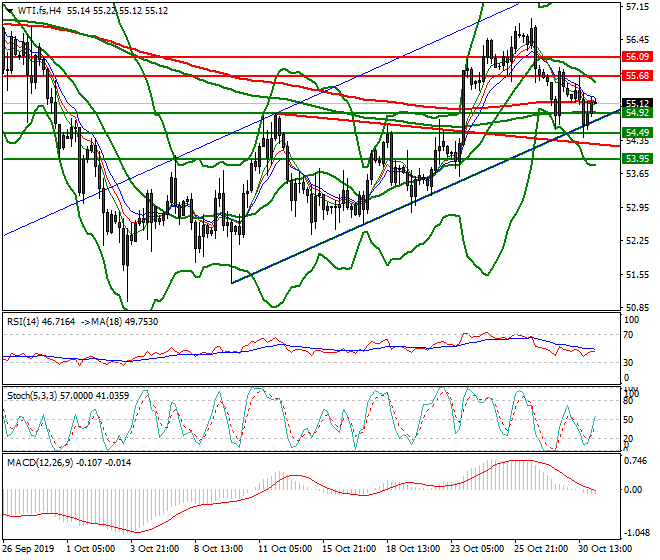Select the 55.68 red price level label
660x560 pixels.
tap(637, 76)
